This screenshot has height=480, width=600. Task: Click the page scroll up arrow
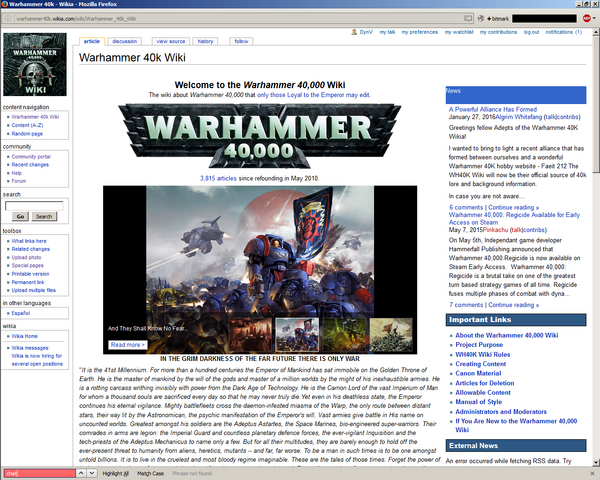click(x=596, y=33)
